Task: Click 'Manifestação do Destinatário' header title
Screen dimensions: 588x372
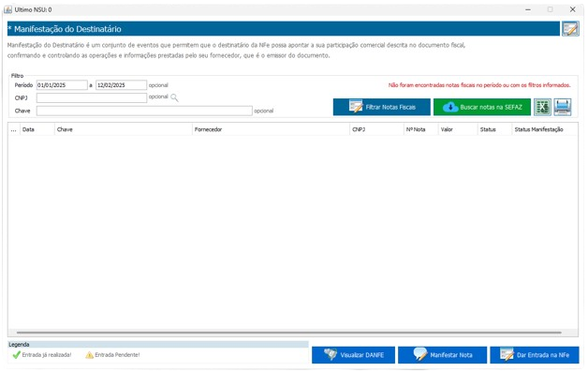Action: pyautogui.click(x=67, y=29)
